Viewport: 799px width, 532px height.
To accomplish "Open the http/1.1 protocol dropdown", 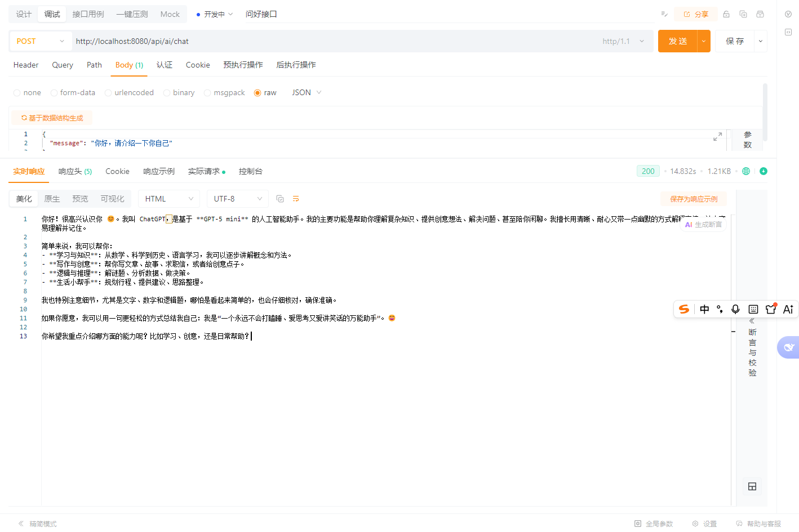I will point(623,41).
